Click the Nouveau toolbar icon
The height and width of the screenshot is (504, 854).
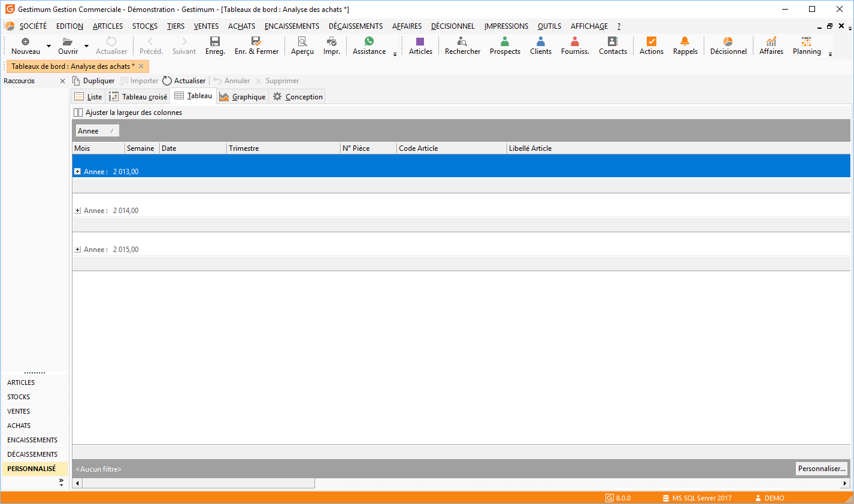[x=26, y=45]
